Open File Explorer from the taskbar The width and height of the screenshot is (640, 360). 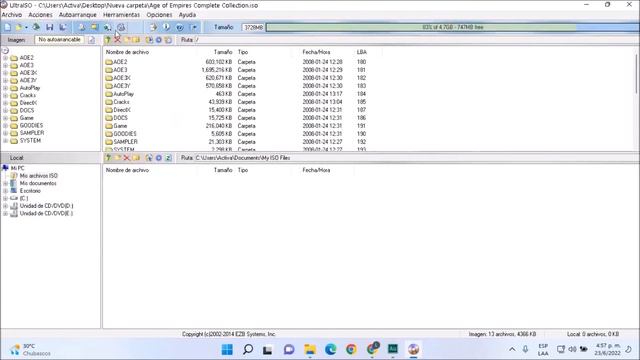(310, 349)
